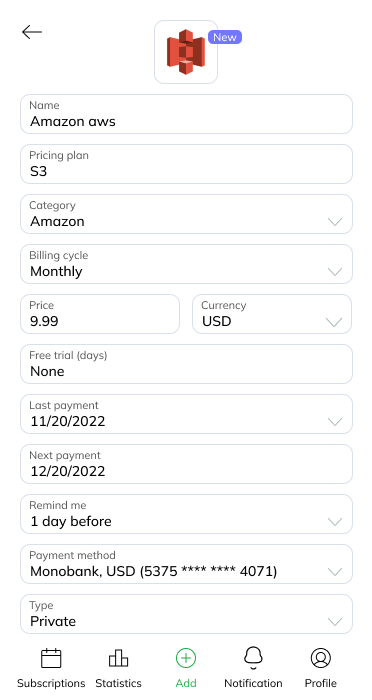Open the Notification bell icon
The height and width of the screenshot is (700, 372).
pos(253,658)
